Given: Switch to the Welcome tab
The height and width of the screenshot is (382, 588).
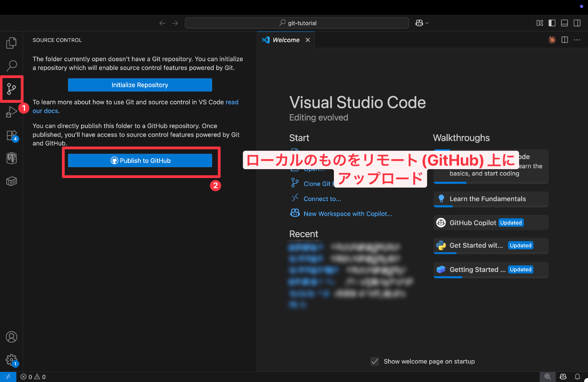Looking at the screenshot, I should point(286,40).
